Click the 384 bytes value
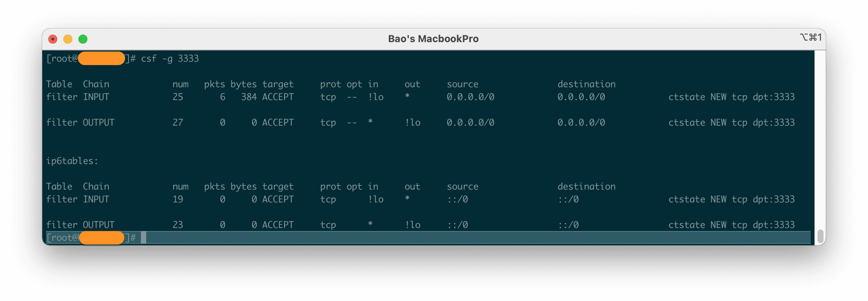The width and height of the screenshot is (868, 301). pos(249,97)
